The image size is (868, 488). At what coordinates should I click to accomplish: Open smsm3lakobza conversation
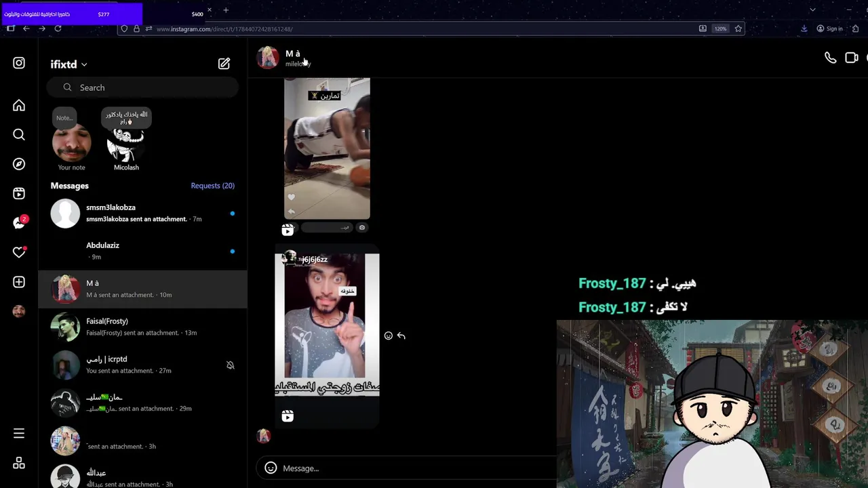(x=142, y=213)
